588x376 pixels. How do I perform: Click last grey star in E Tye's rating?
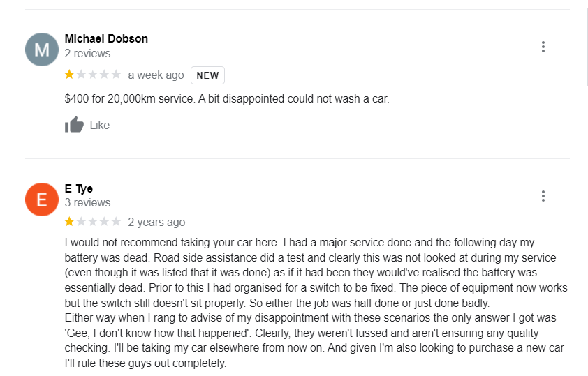tap(116, 222)
